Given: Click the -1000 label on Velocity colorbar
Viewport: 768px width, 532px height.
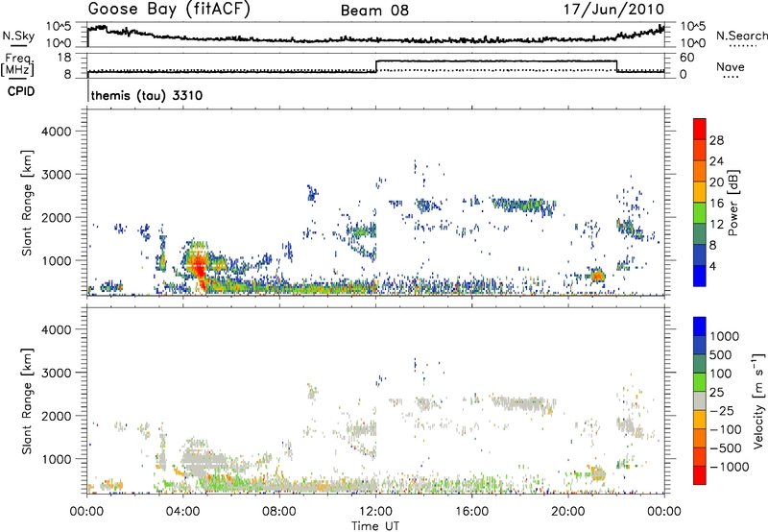Looking at the screenshot, I should tap(730, 467).
